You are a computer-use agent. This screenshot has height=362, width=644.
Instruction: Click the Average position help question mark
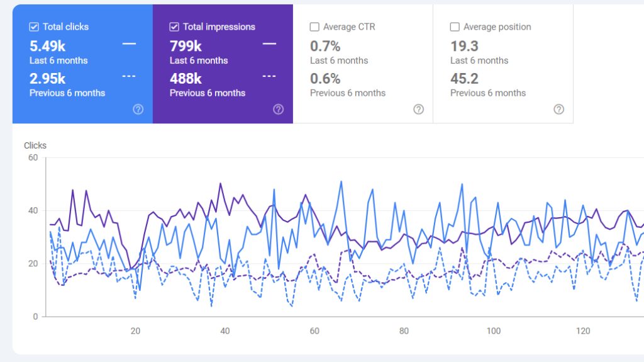click(x=558, y=109)
